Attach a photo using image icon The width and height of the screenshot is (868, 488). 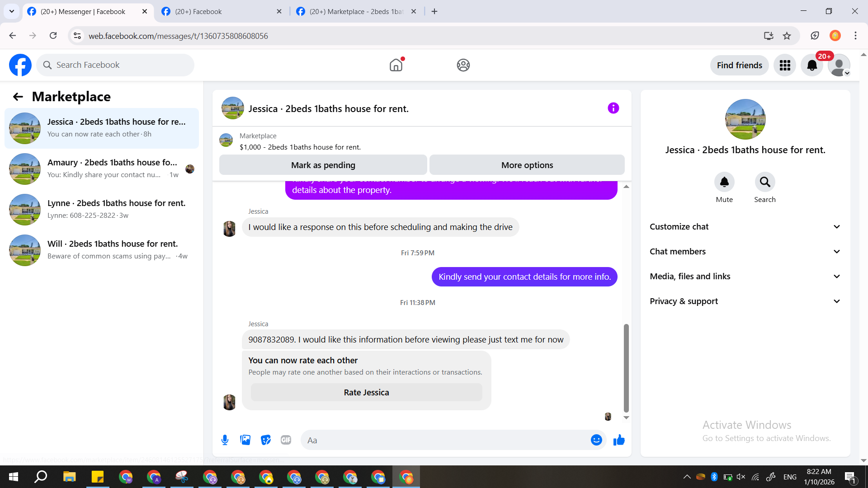pyautogui.click(x=245, y=440)
